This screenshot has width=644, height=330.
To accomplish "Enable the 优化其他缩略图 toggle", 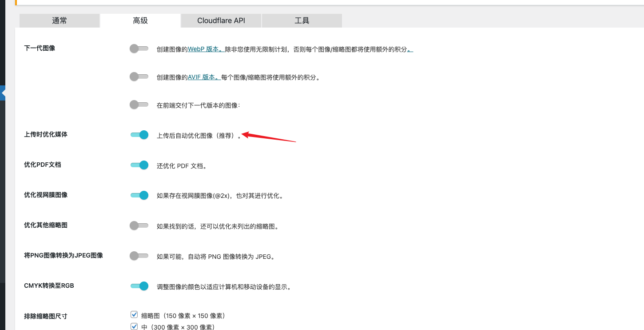I will click(x=139, y=225).
